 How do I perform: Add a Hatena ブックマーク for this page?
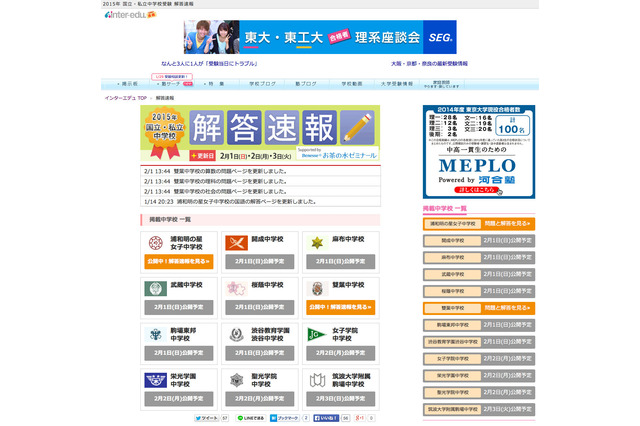285,418
